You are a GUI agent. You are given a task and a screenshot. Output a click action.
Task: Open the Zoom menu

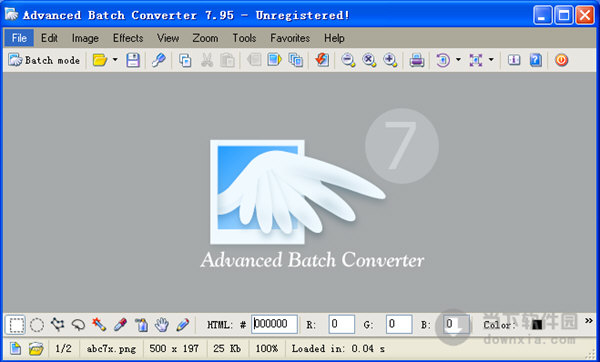click(x=205, y=38)
